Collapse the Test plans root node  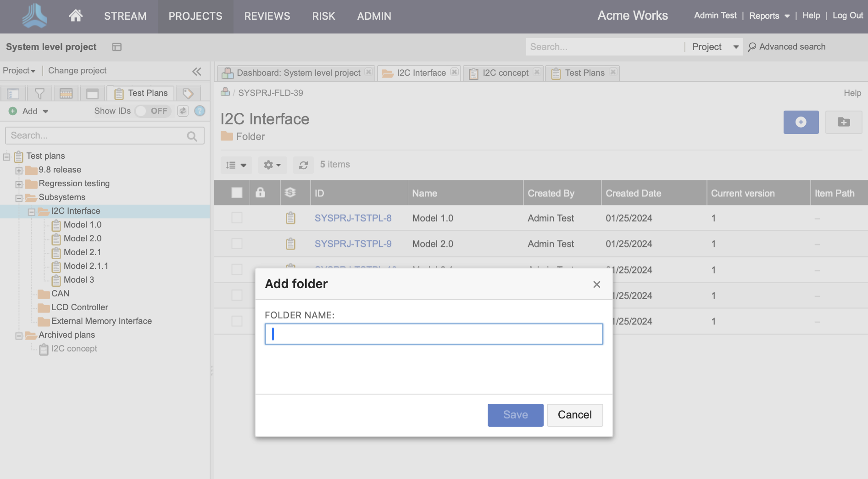click(x=6, y=157)
